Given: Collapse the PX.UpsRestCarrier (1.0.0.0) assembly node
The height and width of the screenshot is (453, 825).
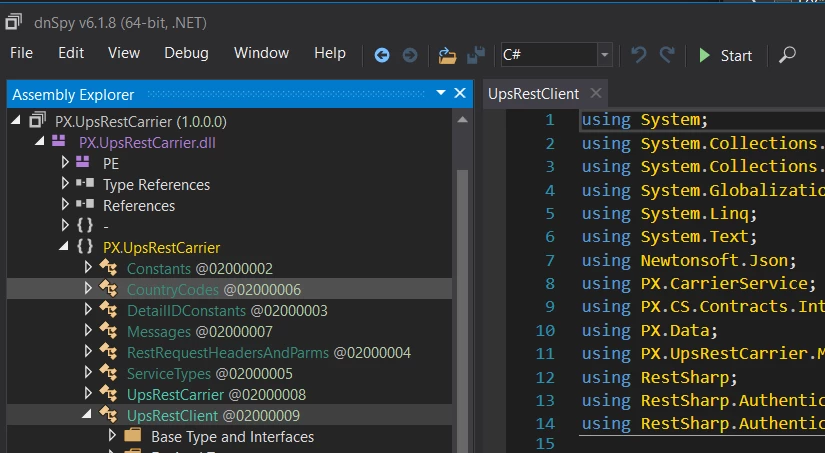Looking at the screenshot, I should pyautogui.click(x=16, y=120).
